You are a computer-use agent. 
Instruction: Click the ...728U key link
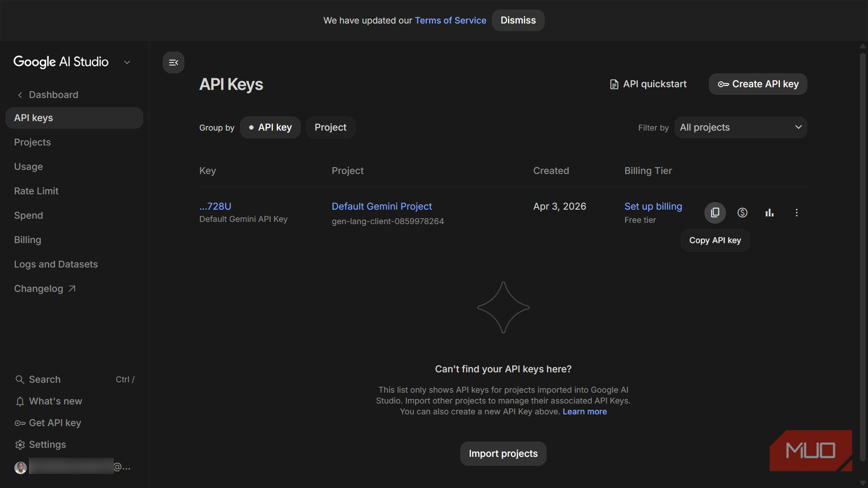pyautogui.click(x=215, y=206)
